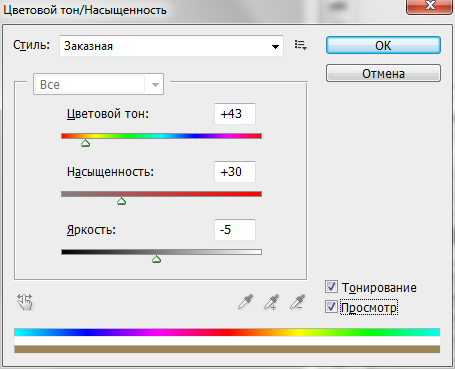Screen dimensions: 455x369
Task: Click the Цветовой тон: label
Action: pyautogui.click(x=108, y=114)
